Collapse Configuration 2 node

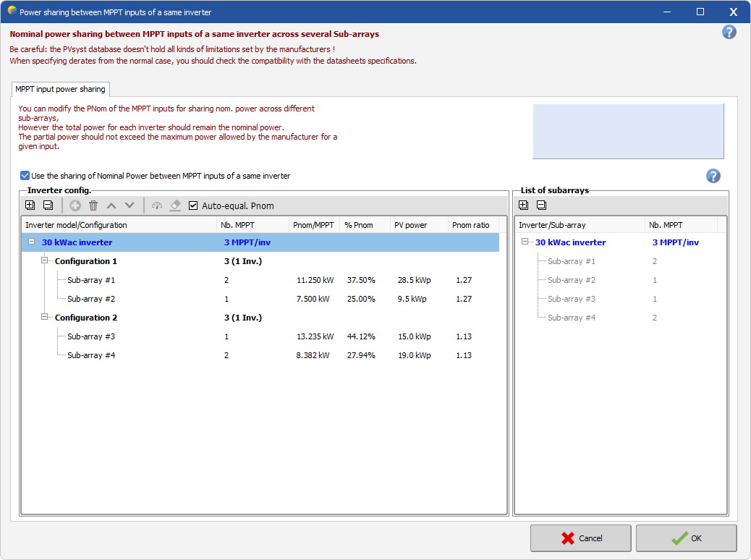(45, 317)
